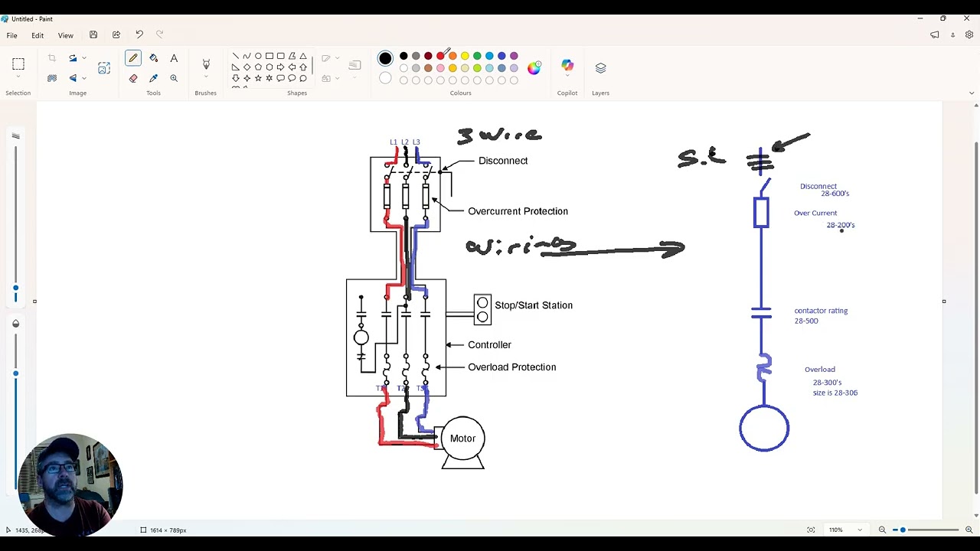Expand the Brushes dropdown arrow
Image resolution: width=980 pixels, height=551 pixels.
pos(206,78)
